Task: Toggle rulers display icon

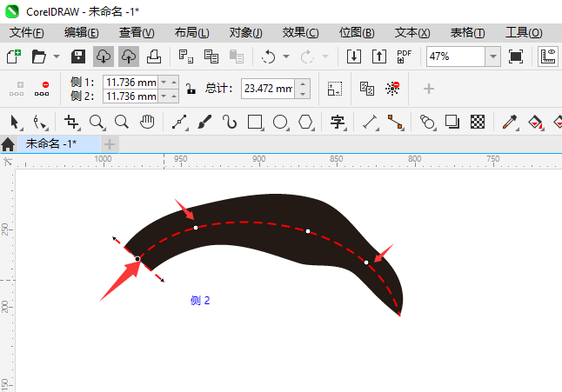Action: pos(548,56)
